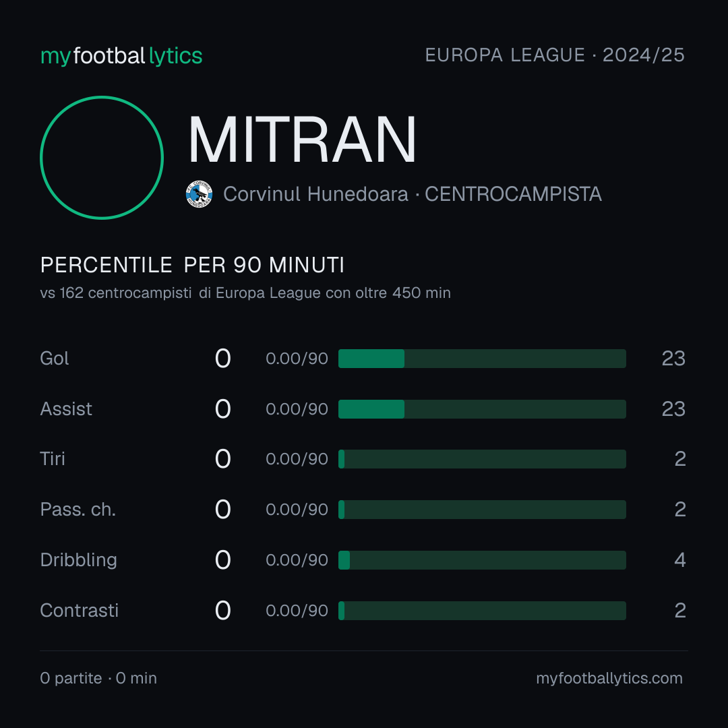728x728 pixels.
Task: Click the Contrasti percentile bar
Action: [x=482, y=611]
